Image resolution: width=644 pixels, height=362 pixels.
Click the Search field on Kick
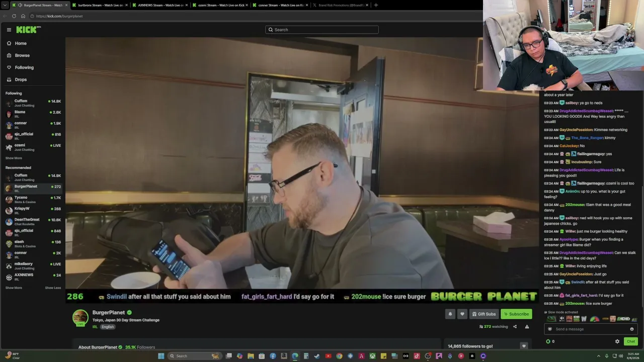tap(322, 30)
